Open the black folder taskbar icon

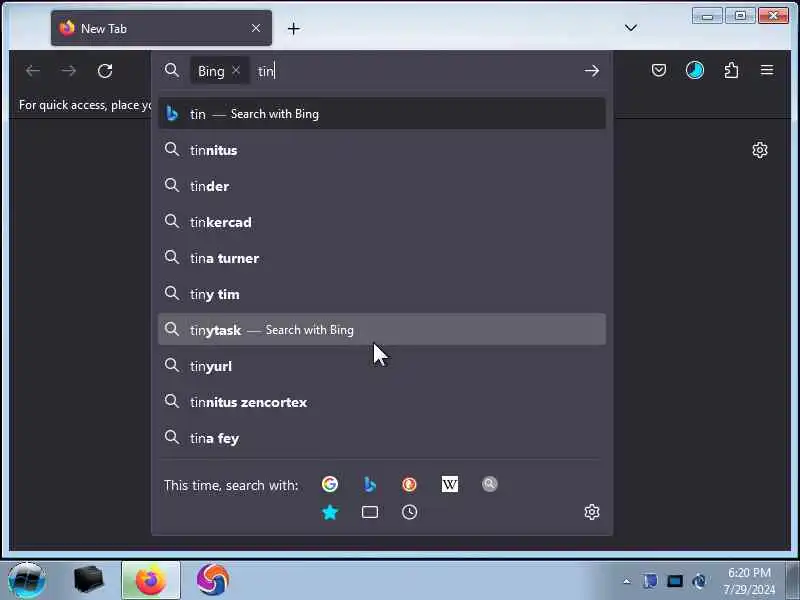(x=88, y=580)
